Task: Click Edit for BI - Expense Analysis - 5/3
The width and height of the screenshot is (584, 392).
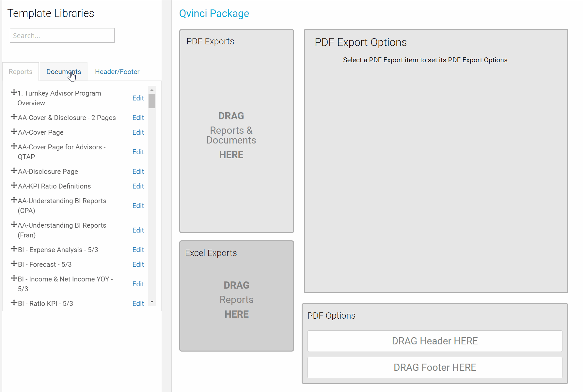Action: click(138, 250)
